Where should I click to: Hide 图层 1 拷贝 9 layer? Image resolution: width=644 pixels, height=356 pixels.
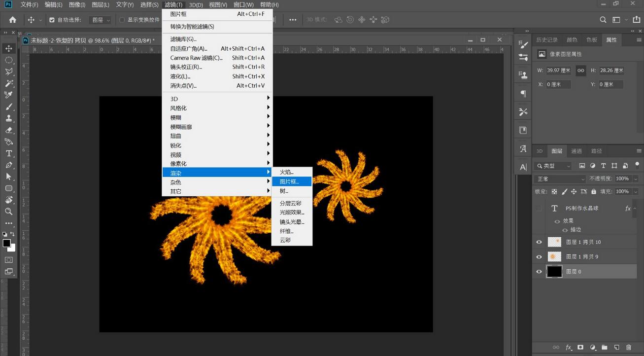point(539,257)
